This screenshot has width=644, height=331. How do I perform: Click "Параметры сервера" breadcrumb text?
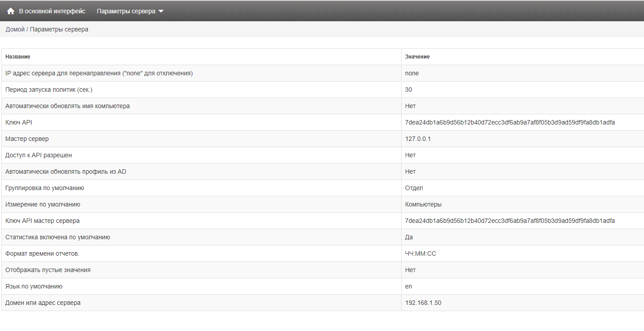click(59, 29)
